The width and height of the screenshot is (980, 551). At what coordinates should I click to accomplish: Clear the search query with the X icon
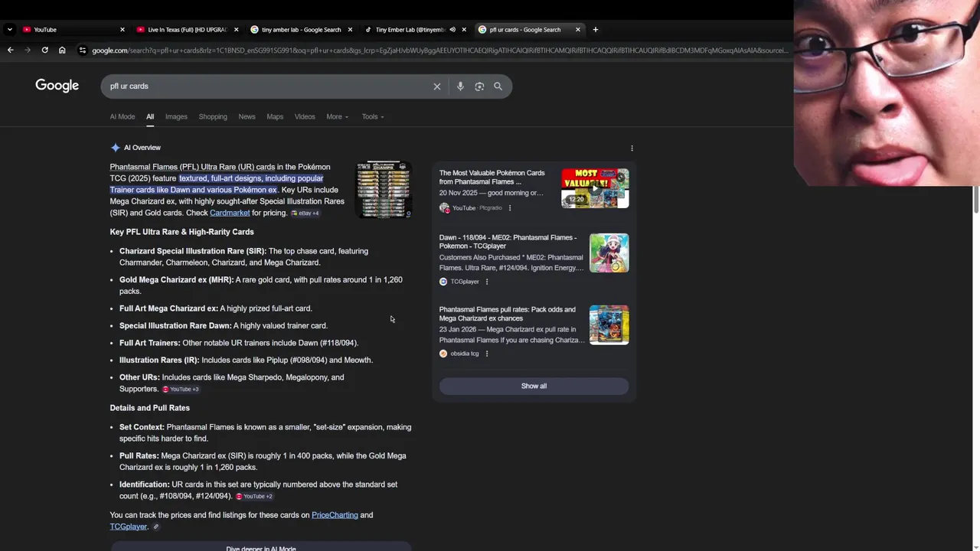pos(437,86)
